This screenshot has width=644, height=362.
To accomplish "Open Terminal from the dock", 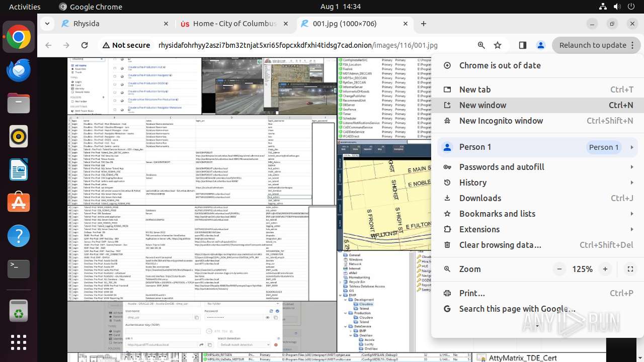I will [x=19, y=269].
